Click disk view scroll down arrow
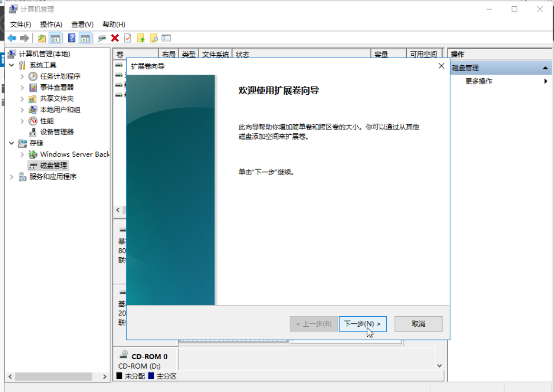 pos(440,365)
